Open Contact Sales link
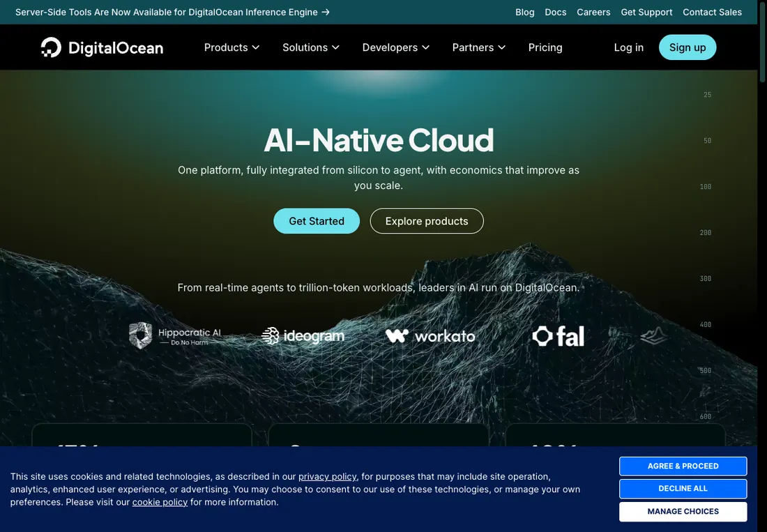Image resolution: width=767 pixels, height=532 pixels. (x=712, y=13)
